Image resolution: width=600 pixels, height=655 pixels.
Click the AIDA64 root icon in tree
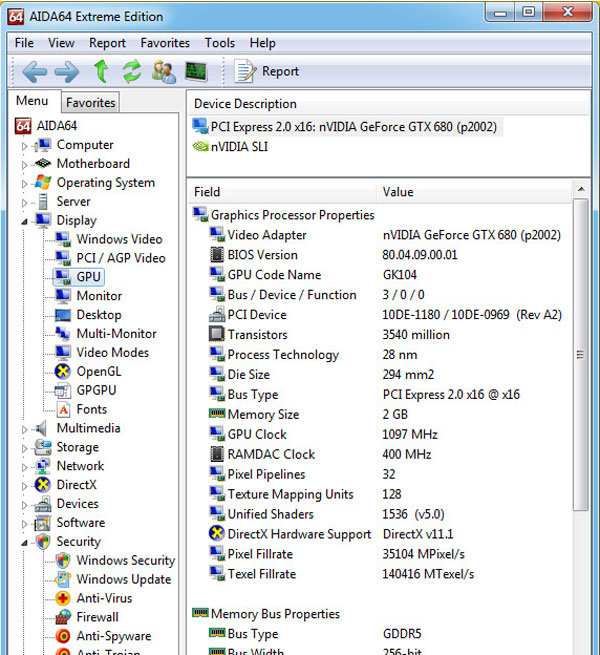(x=23, y=126)
